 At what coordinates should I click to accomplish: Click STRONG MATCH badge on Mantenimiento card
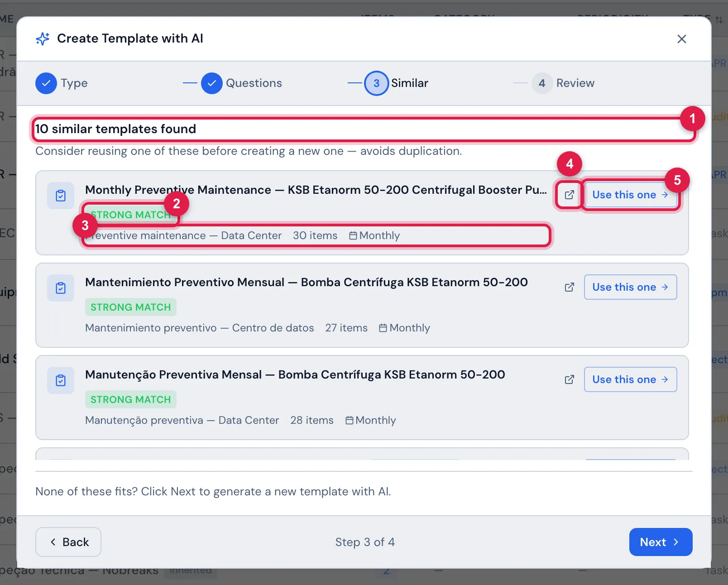pyautogui.click(x=131, y=307)
